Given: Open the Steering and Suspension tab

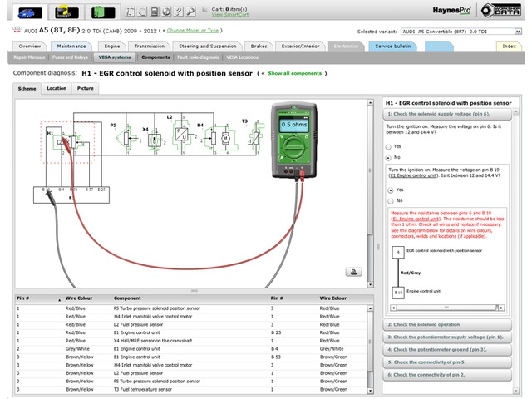Looking at the screenshot, I should [208, 47].
